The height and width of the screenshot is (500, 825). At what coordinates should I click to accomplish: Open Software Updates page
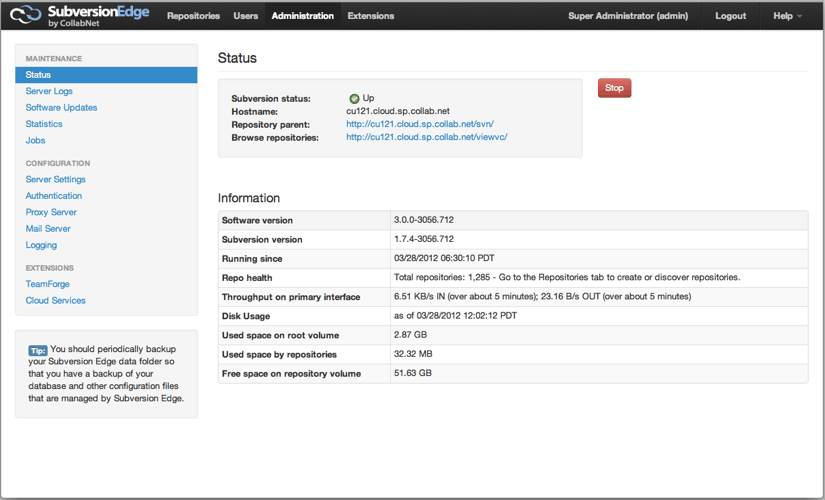tap(61, 107)
